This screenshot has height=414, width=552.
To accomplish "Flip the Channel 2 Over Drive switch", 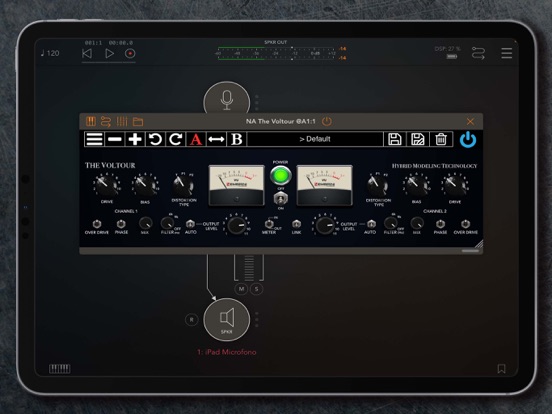I will coord(465,224).
